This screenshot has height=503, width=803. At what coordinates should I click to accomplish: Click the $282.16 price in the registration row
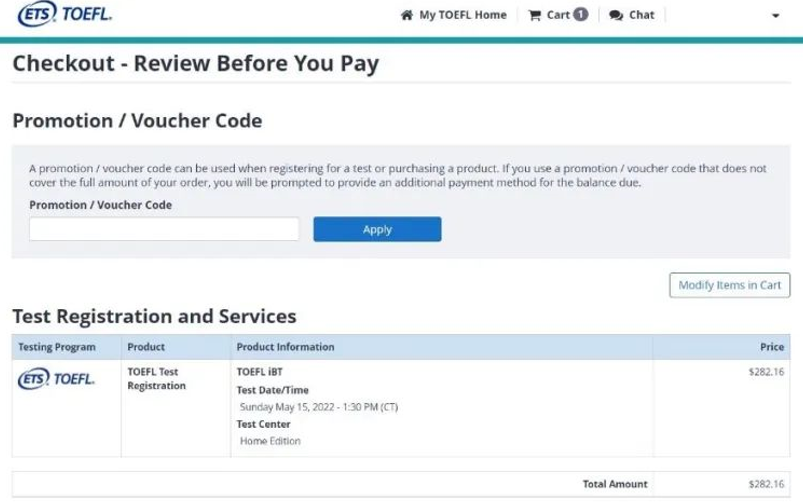766,372
